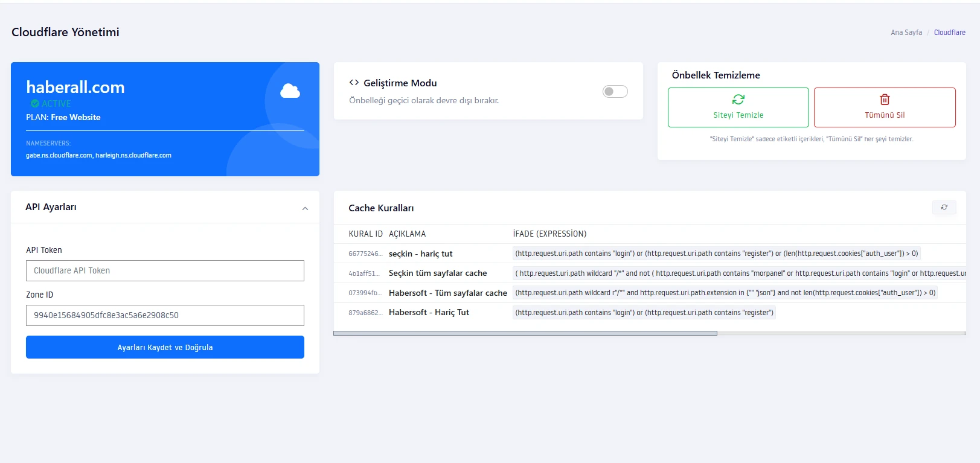Click the expression of seçkin - hariç tut
This screenshot has width=980, height=463.
click(717, 254)
